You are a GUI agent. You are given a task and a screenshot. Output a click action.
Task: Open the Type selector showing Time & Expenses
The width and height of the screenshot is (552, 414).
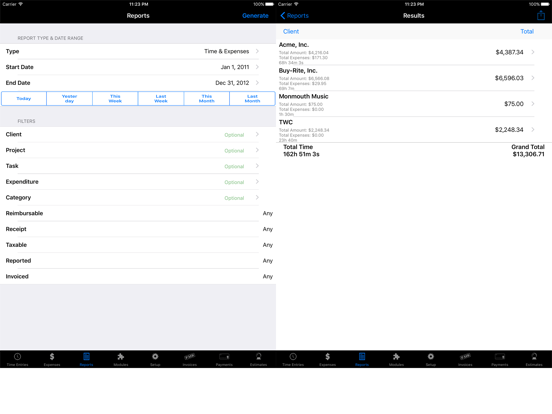point(138,51)
